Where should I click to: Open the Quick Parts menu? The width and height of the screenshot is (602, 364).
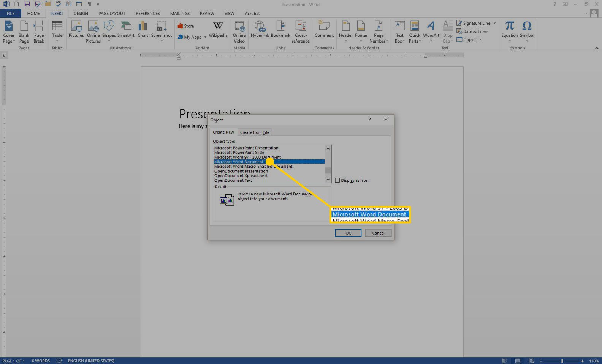[415, 32]
